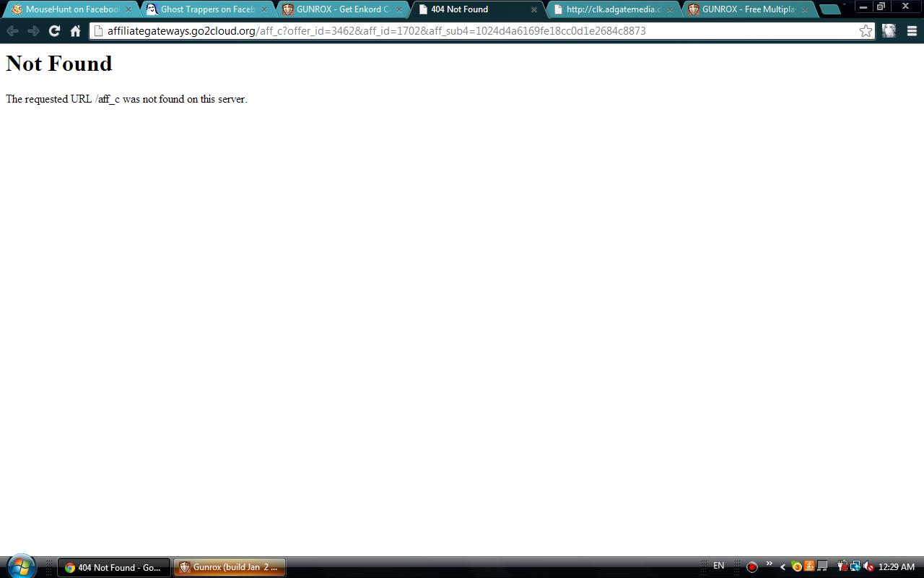
Task: Close the MouseHunt on Facebook tab
Action: tap(128, 9)
